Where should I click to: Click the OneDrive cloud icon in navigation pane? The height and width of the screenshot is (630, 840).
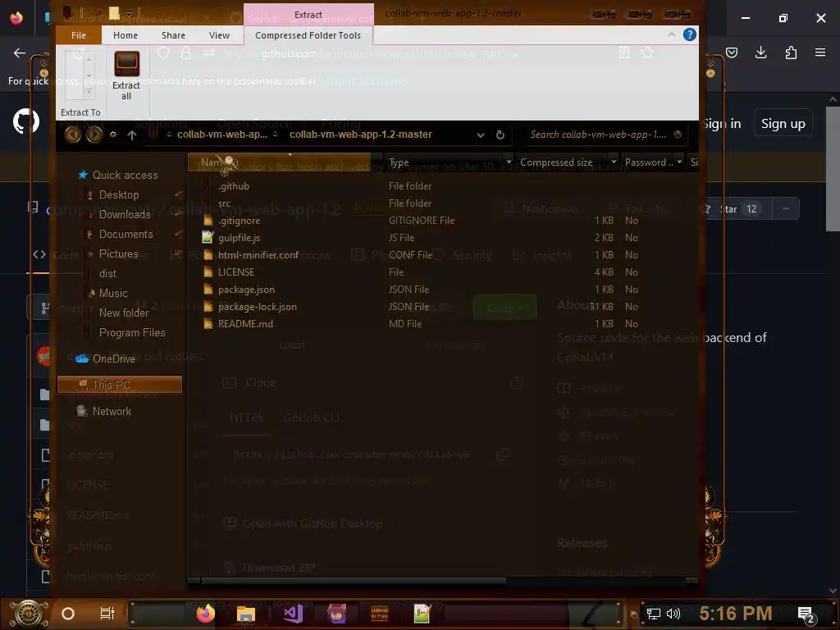[x=82, y=358]
